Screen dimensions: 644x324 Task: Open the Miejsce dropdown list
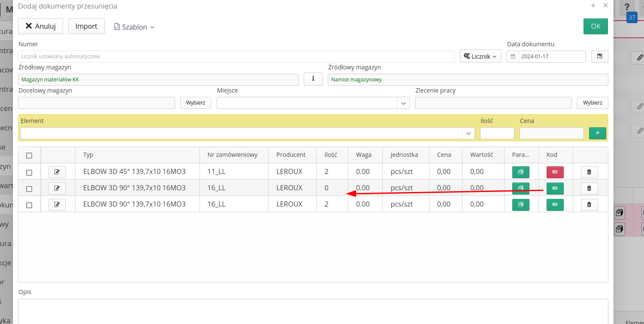(x=403, y=103)
